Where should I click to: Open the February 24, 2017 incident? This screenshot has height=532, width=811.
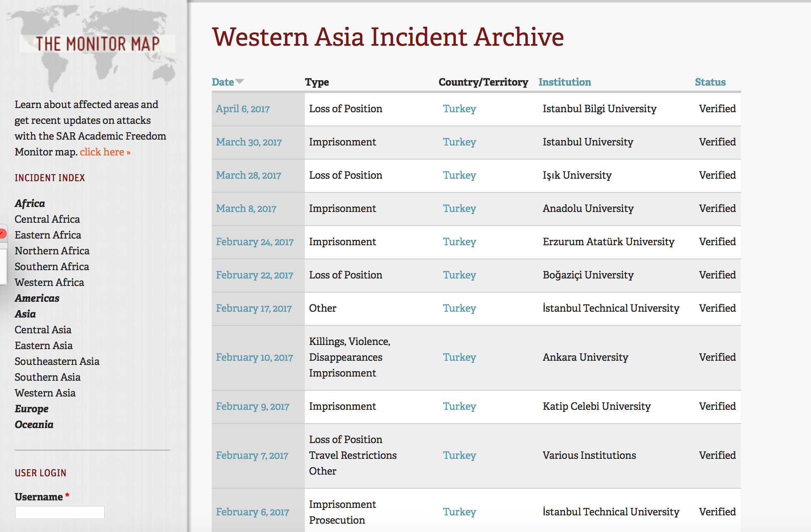point(255,242)
